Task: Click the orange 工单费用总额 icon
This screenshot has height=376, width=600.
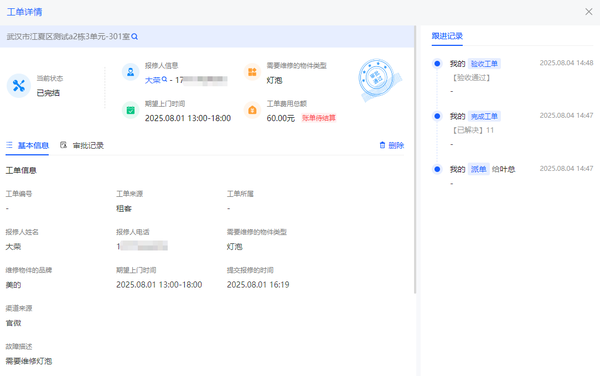Action: 252,110
